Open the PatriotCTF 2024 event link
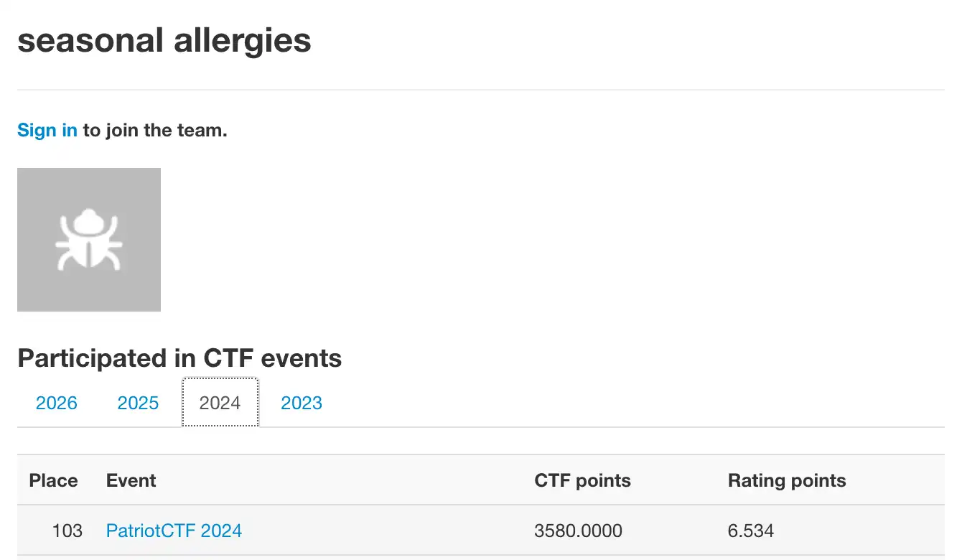This screenshot has width=962, height=560. tap(174, 531)
